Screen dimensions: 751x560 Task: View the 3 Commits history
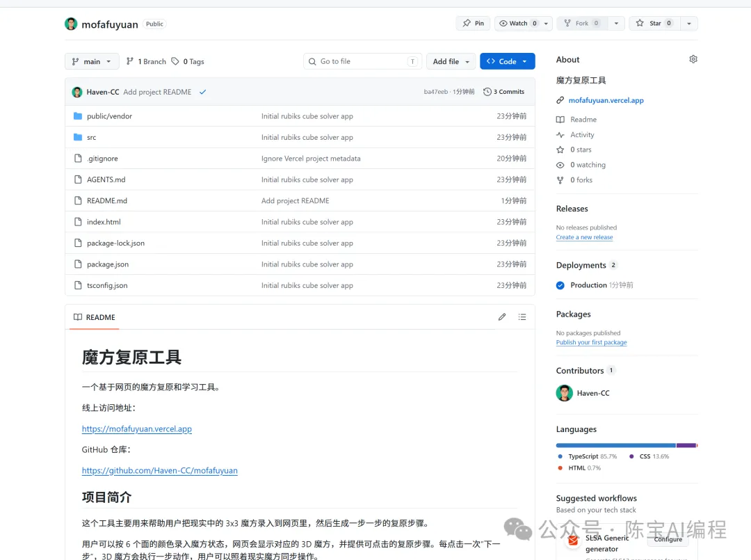click(504, 92)
